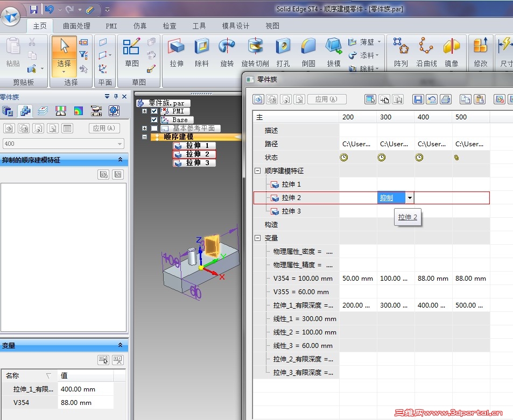Open the 草图 sketch tool

(131, 53)
